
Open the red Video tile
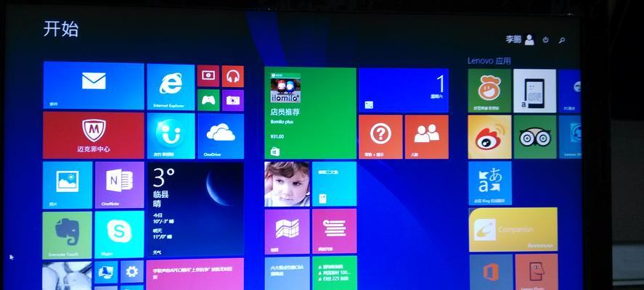coord(208,76)
